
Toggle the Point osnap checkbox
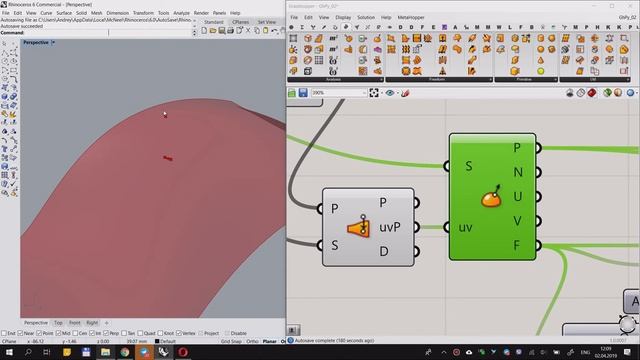39,333
